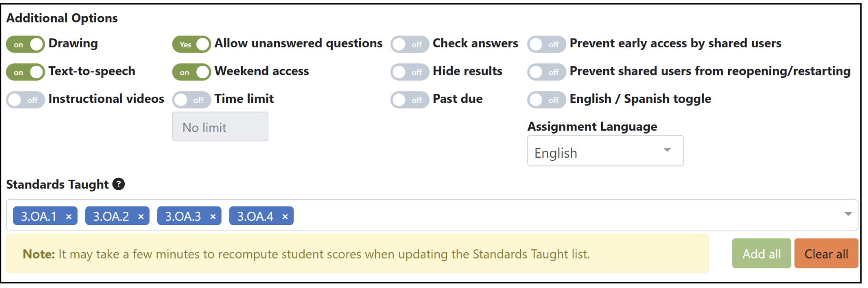Enable the Check answers switch

click(410, 44)
